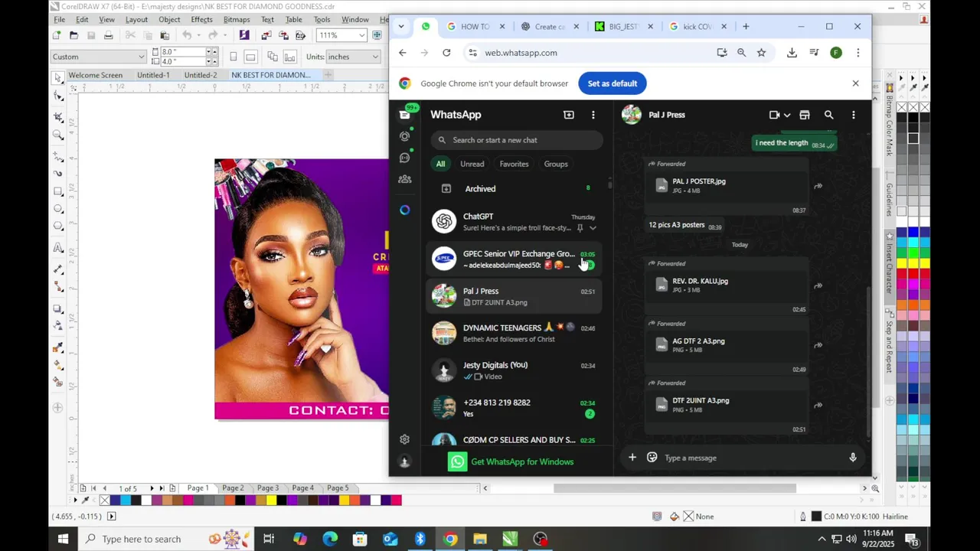The width and height of the screenshot is (980, 551).
Task: Click the Type a message field
Action: pos(750,458)
